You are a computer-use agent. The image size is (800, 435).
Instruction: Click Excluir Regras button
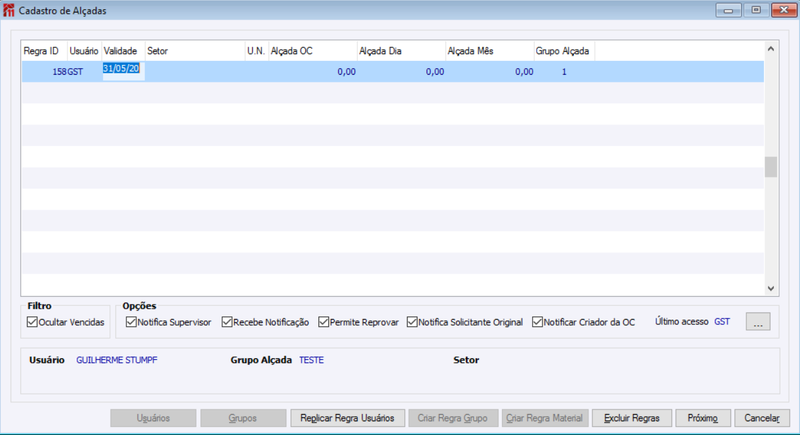[x=632, y=418]
